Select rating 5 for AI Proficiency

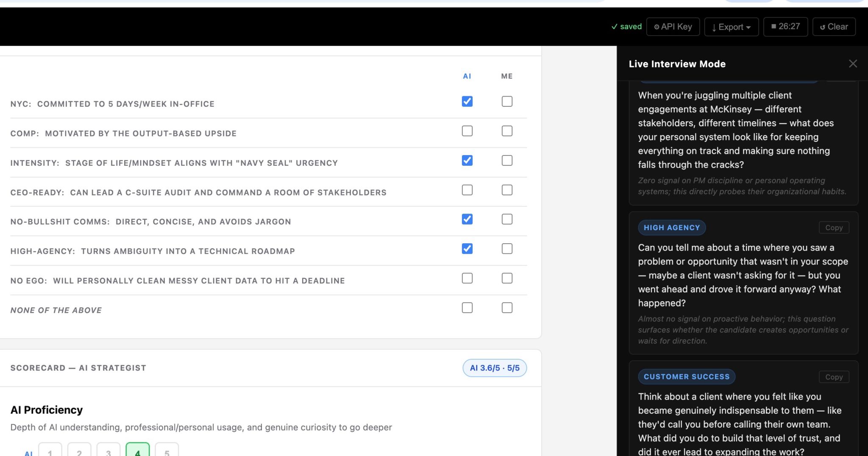[x=167, y=452]
